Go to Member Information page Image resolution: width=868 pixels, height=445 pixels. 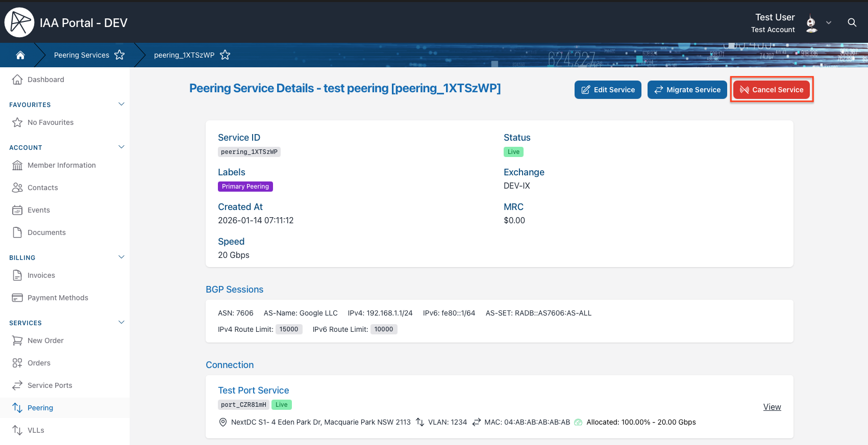tap(61, 165)
